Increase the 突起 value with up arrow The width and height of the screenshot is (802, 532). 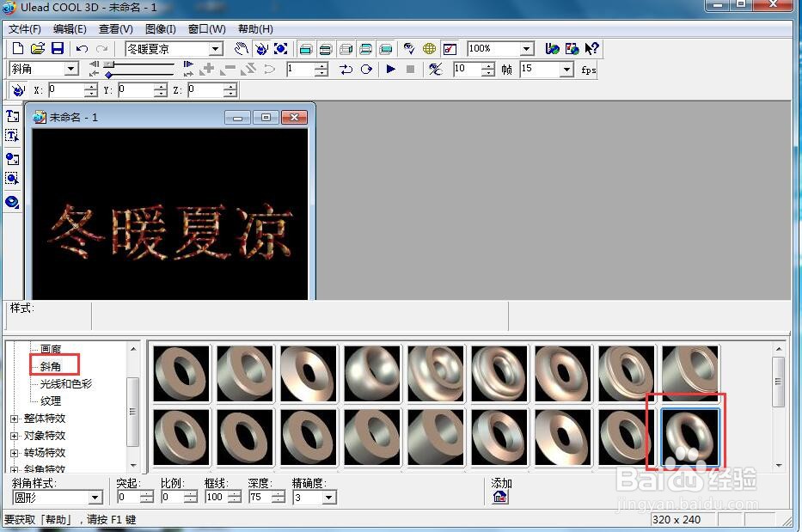[x=147, y=494]
